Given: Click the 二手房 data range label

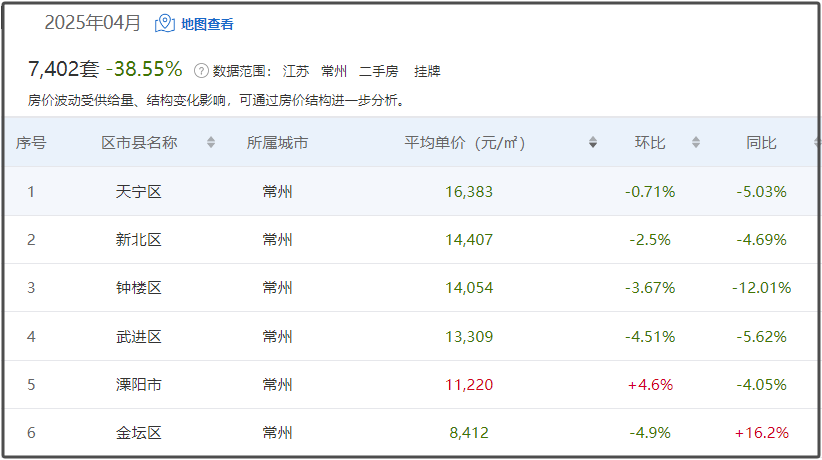Looking at the screenshot, I should click(379, 71).
